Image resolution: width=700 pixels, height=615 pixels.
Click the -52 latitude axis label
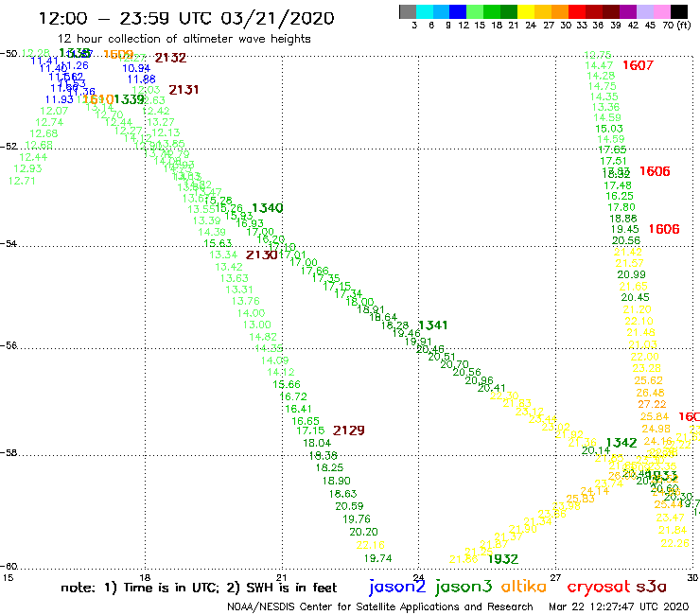pyautogui.click(x=9, y=147)
